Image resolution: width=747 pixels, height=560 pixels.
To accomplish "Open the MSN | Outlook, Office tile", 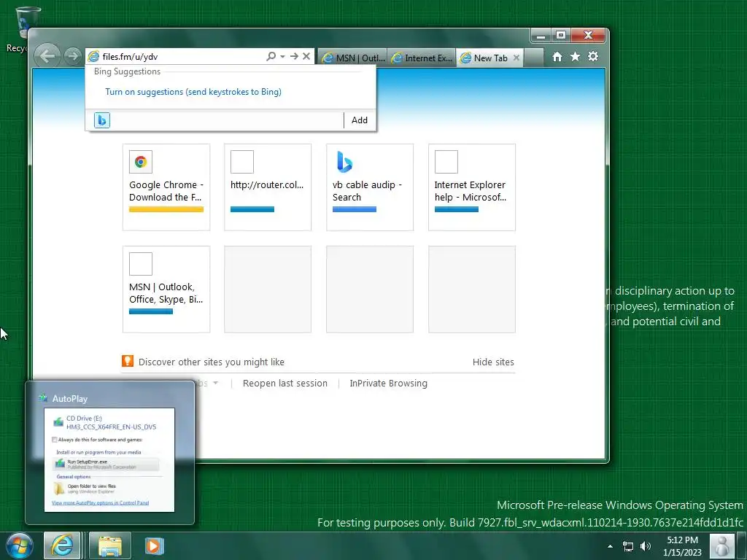I will click(166, 289).
